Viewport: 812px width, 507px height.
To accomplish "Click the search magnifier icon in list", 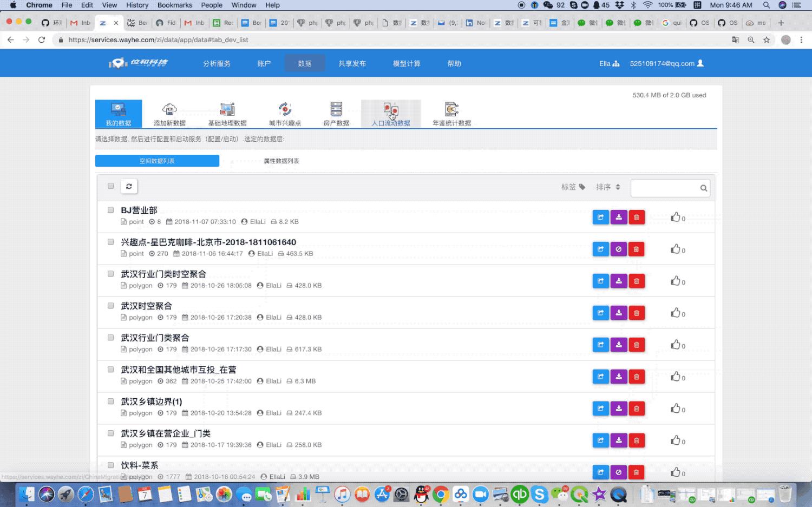I will [704, 188].
